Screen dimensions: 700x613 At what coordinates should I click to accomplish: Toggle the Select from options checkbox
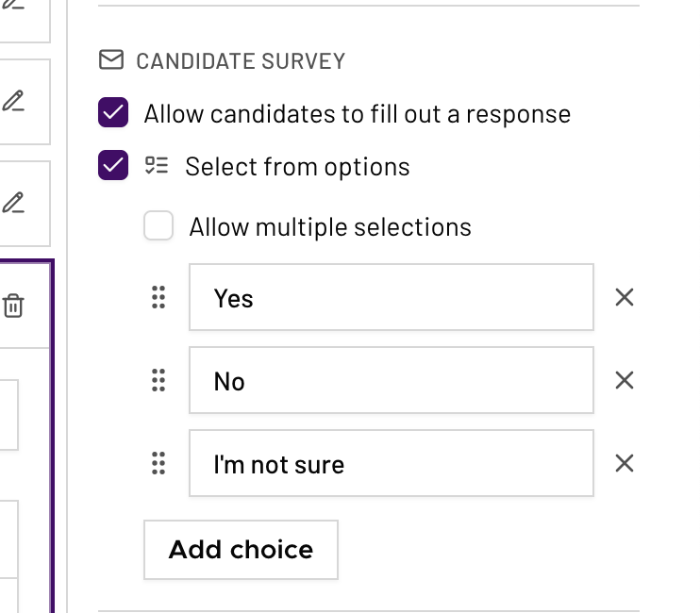pyautogui.click(x=113, y=167)
